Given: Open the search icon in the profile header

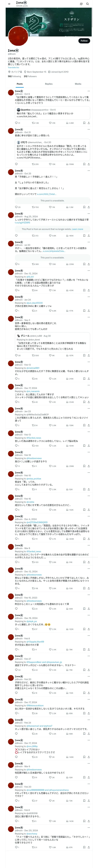Looking at the screenshot, I should pyautogui.click(x=88, y=4).
